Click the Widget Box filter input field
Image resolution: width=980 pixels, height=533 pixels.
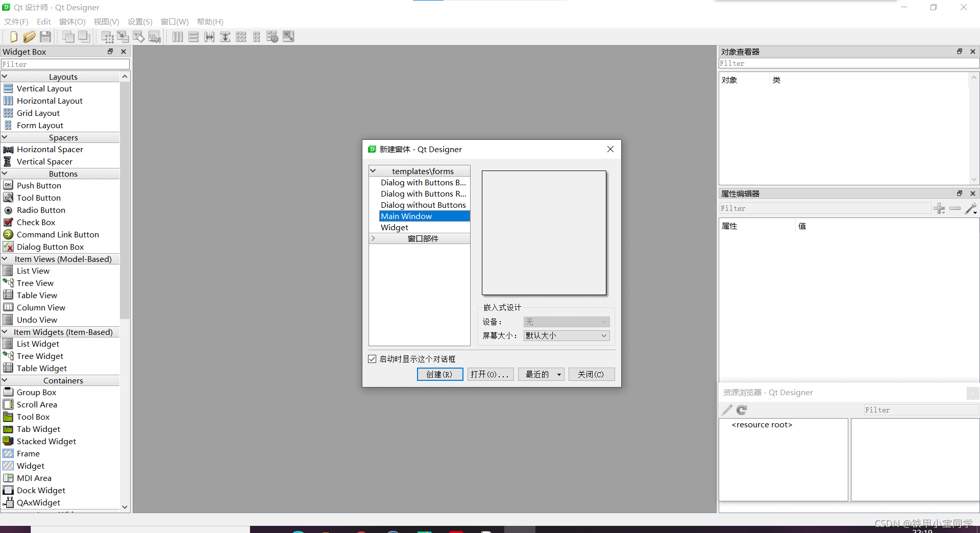tap(65, 64)
